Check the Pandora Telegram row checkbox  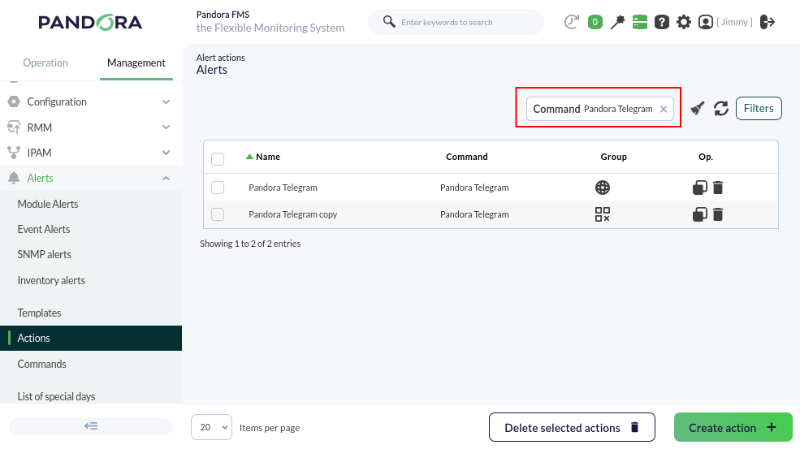217,188
